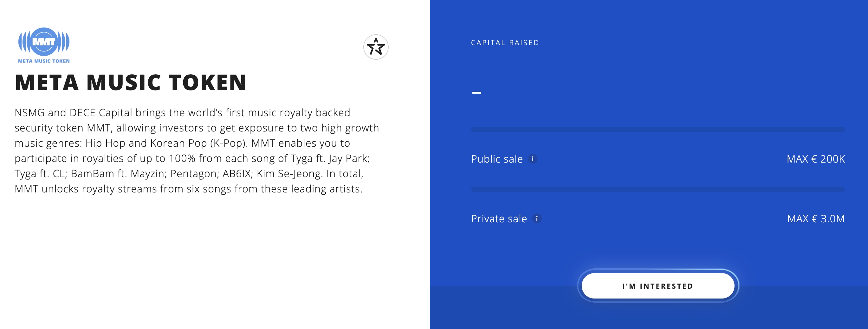The height and width of the screenshot is (329, 868).
Task: Click the Private sale label
Action: pyautogui.click(x=499, y=219)
